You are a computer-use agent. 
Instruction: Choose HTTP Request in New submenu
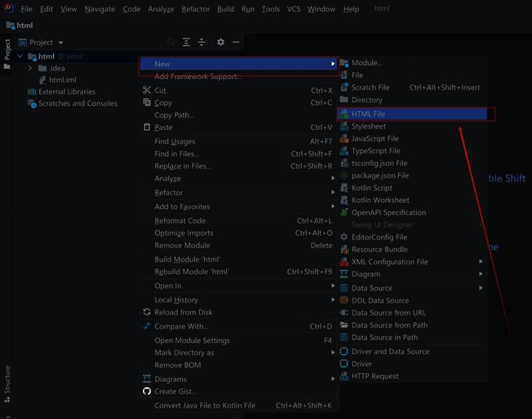pos(375,376)
